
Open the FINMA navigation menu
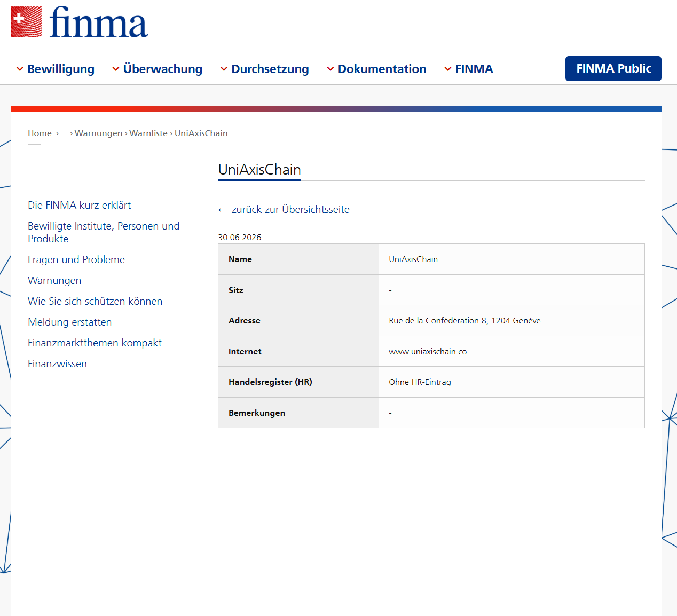click(468, 69)
